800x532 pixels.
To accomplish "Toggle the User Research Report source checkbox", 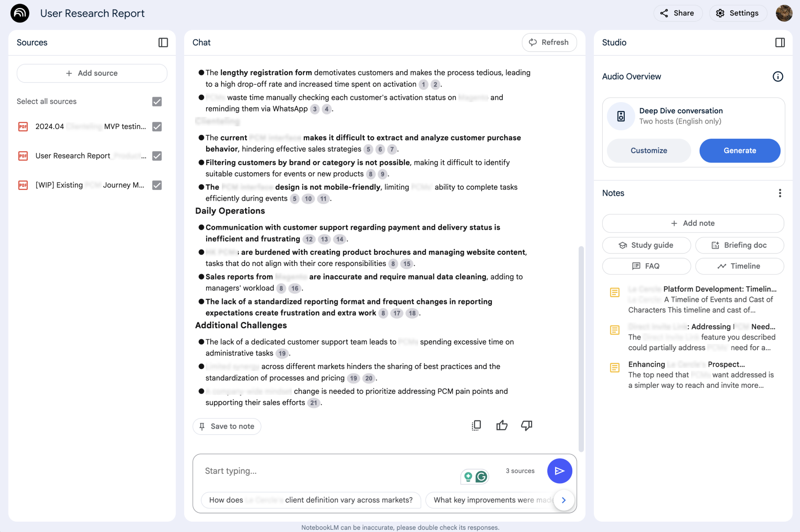I will (157, 156).
